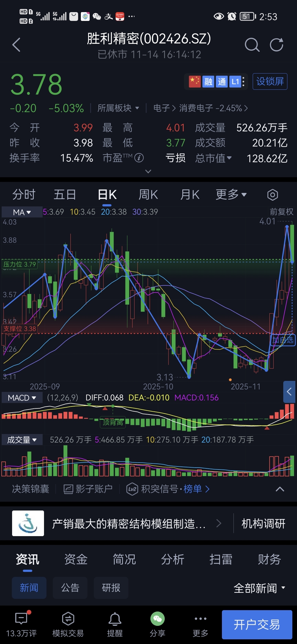
Task: Tap the back arrow icon
Action: 16,45
